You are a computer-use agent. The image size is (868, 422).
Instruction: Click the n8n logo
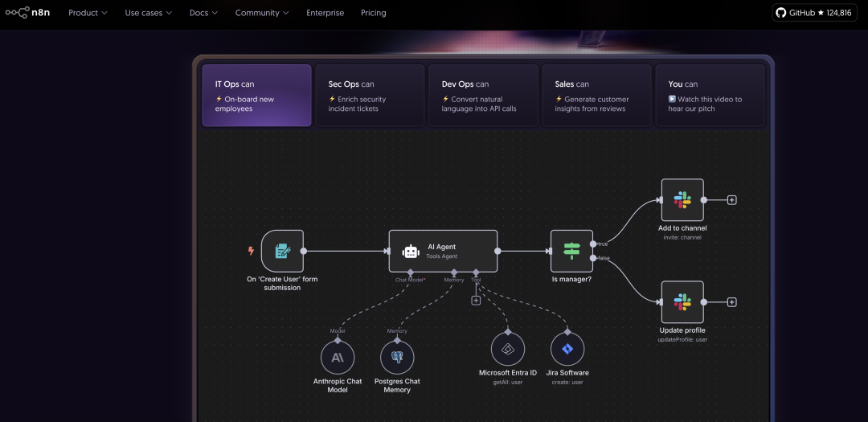point(27,12)
